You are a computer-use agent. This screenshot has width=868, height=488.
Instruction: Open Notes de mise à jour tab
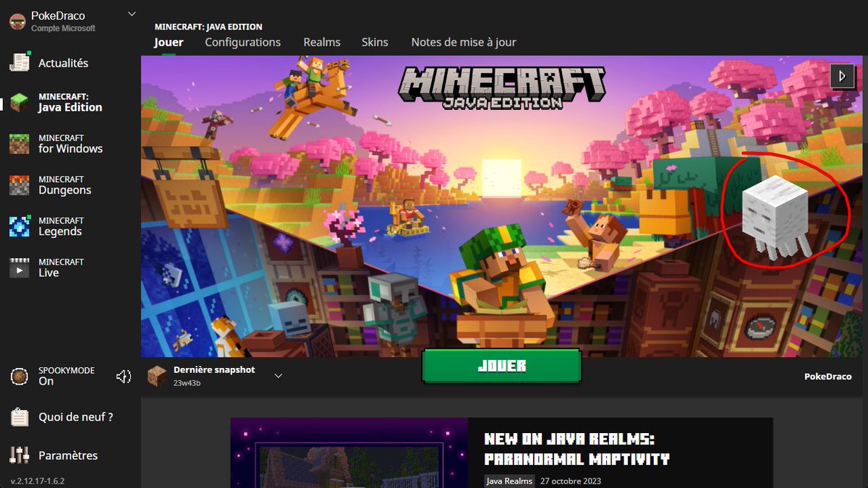pos(464,42)
